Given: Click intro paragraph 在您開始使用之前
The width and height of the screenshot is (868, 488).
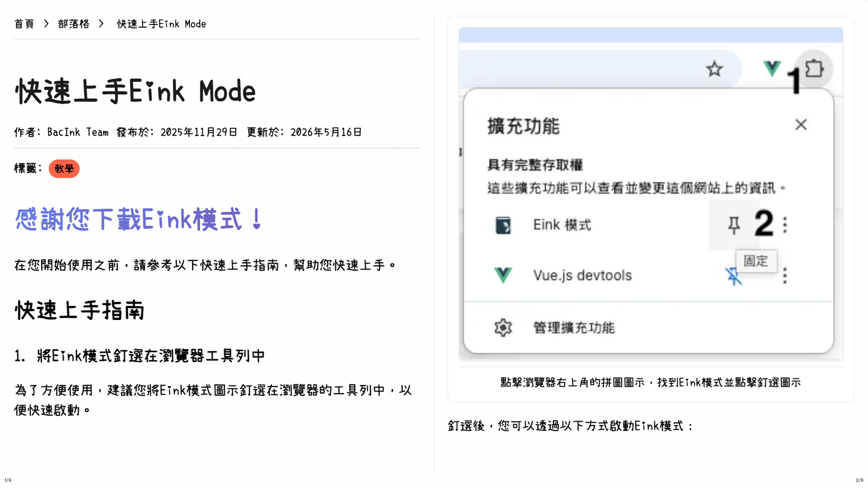Looking at the screenshot, I should click(x=206, y=265).
